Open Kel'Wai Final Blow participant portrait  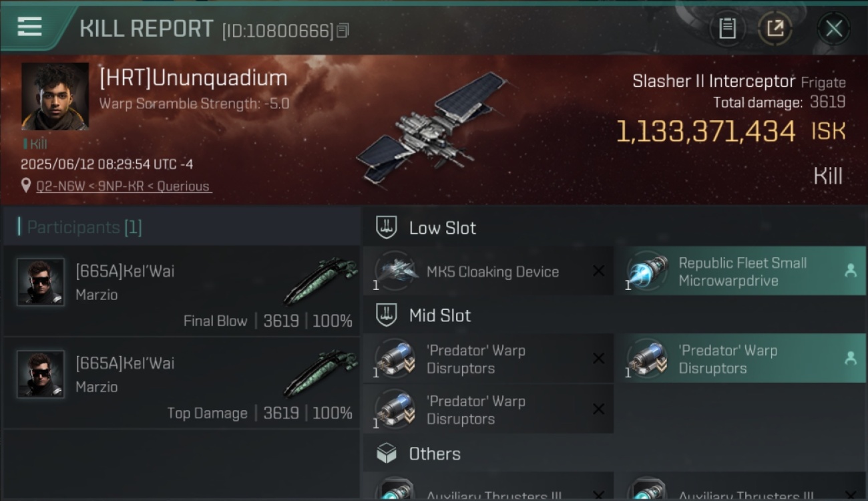coord(41,282)
